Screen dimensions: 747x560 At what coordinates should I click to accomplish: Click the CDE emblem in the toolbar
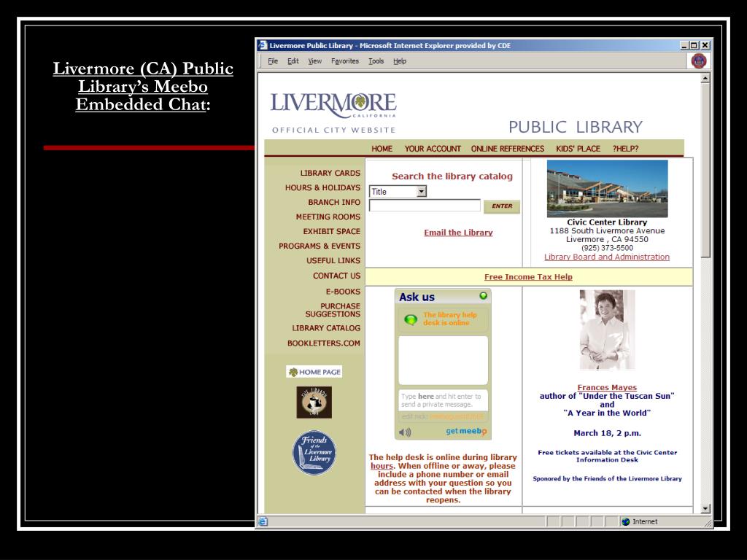click(x=699, y=61)
